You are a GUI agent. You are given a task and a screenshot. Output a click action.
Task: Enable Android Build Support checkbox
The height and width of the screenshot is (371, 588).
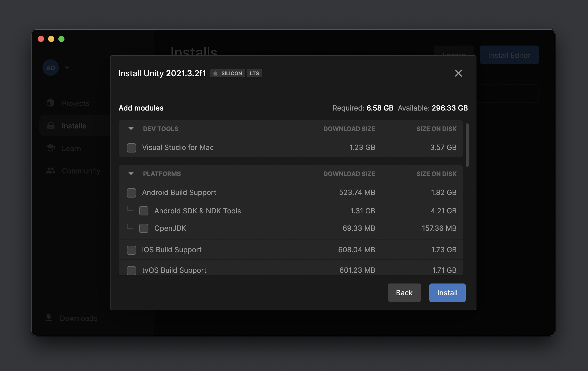point(132,193)
